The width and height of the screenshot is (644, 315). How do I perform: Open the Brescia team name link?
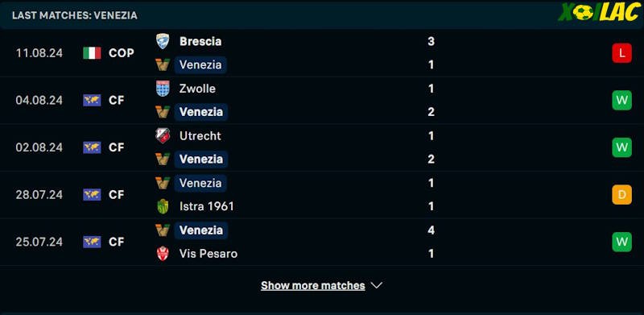point(200,41)
